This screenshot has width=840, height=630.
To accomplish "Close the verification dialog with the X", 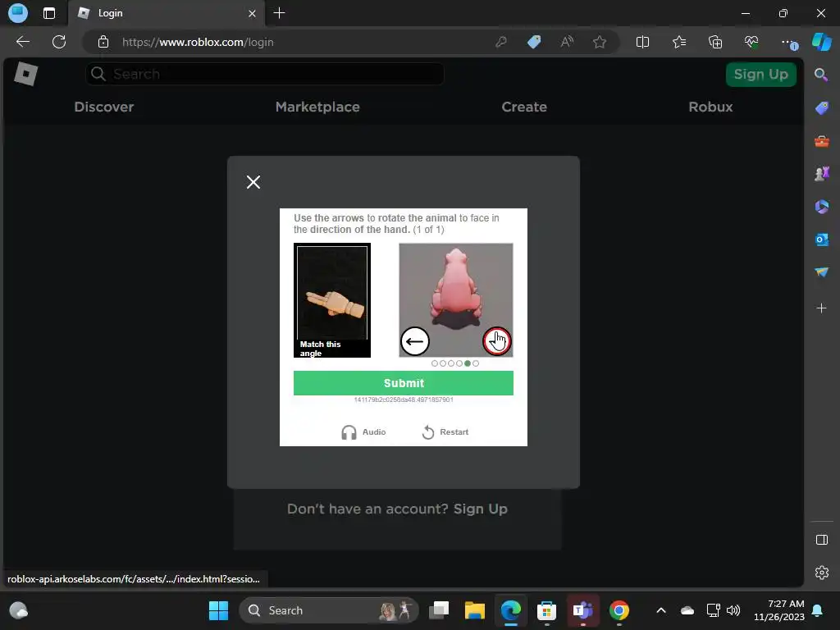I will (x=253, y=182).
